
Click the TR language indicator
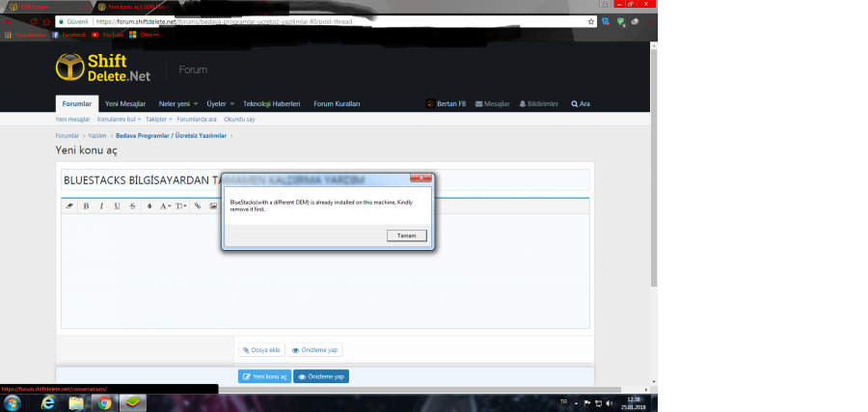563,402
